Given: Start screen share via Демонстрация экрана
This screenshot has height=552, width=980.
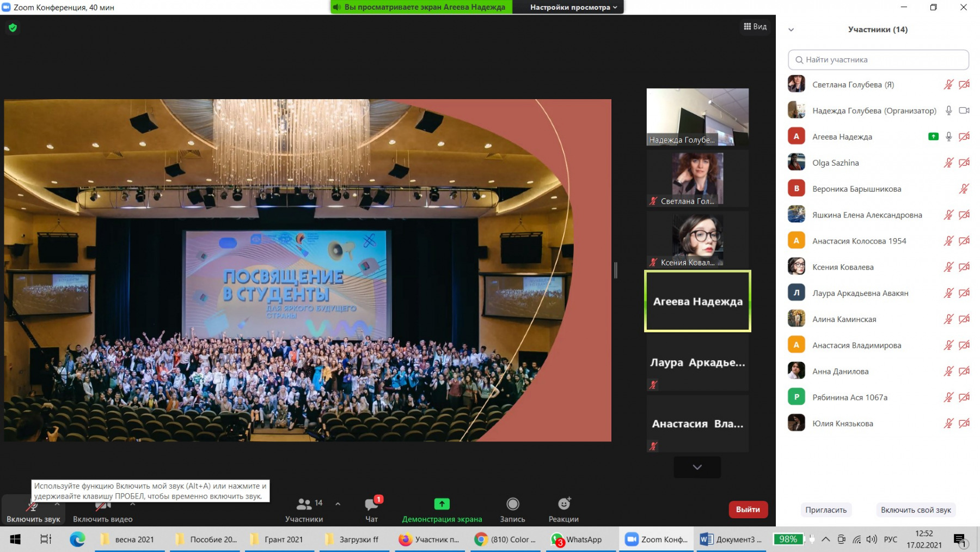Looking at the screenshot, I should click(442, 505).
